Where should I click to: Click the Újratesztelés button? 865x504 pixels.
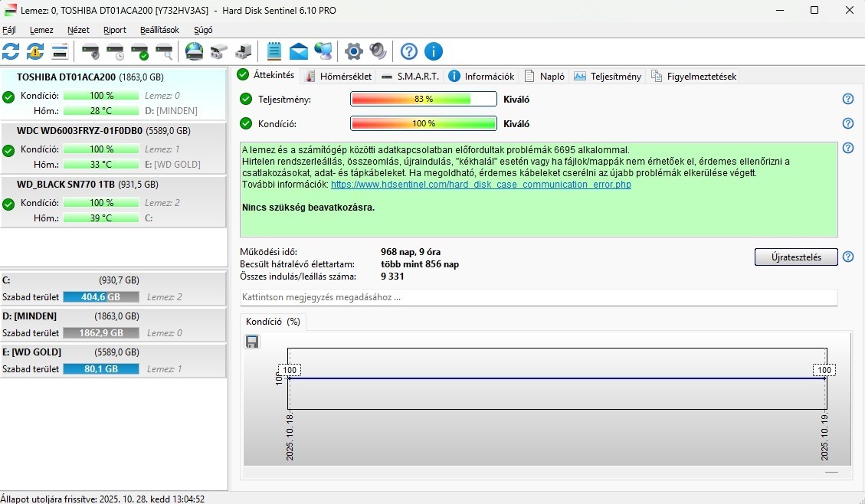pos(796,257)
